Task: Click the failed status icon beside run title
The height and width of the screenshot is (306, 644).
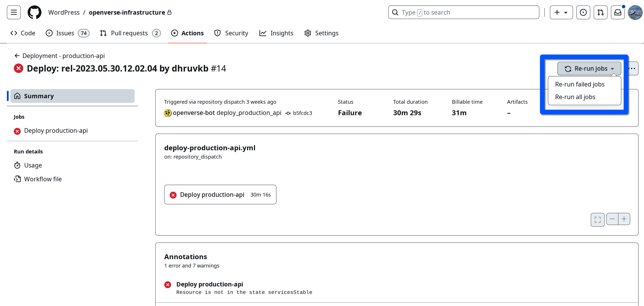Action: coord(18,68)
